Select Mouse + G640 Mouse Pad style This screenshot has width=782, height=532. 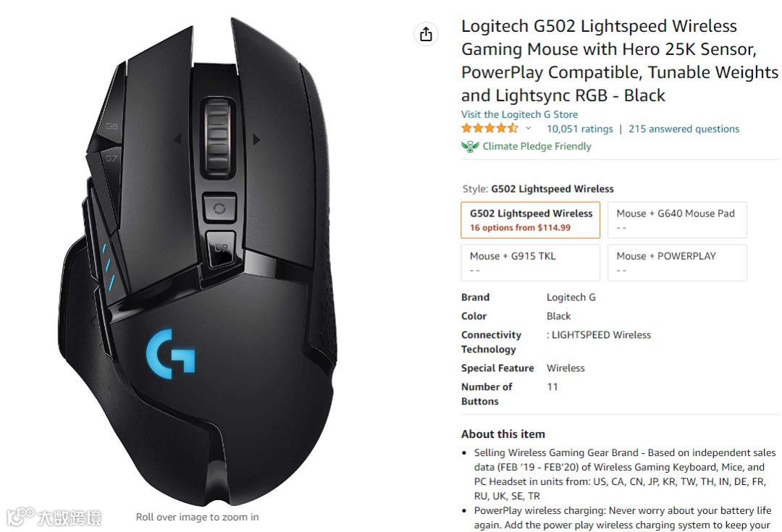677,220
